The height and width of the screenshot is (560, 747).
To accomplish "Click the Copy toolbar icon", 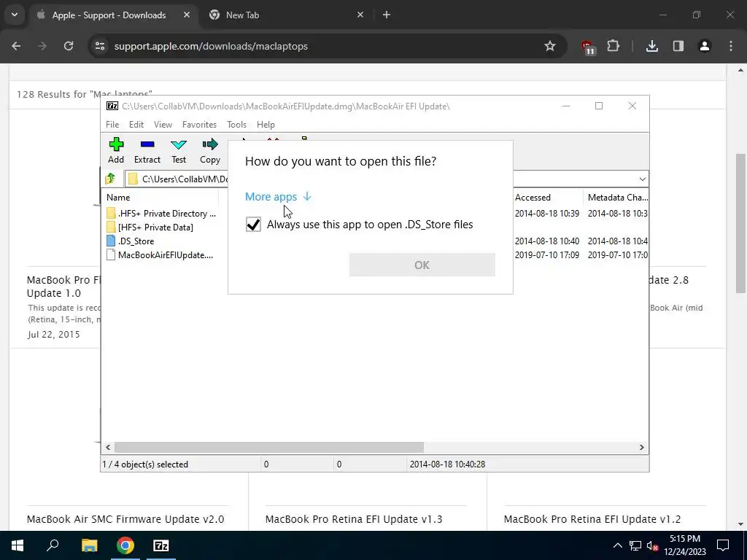I will point(210,150).
